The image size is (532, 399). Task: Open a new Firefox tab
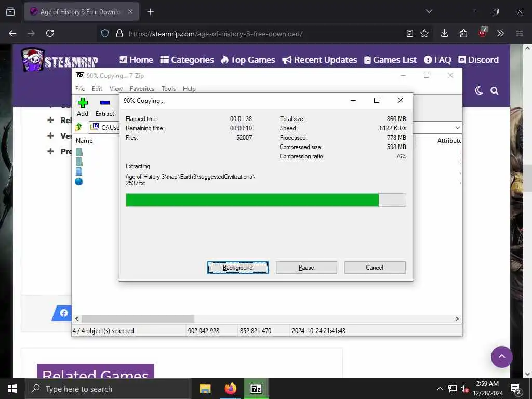[x=150, y=12]
